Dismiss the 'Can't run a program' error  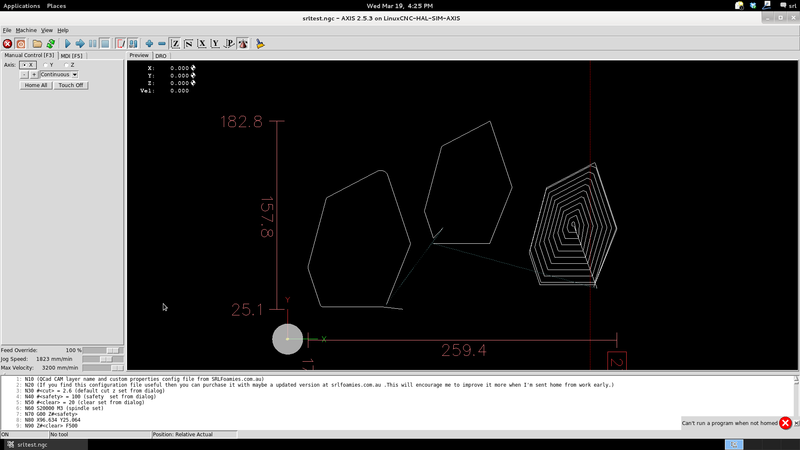[x=785, y=423]
